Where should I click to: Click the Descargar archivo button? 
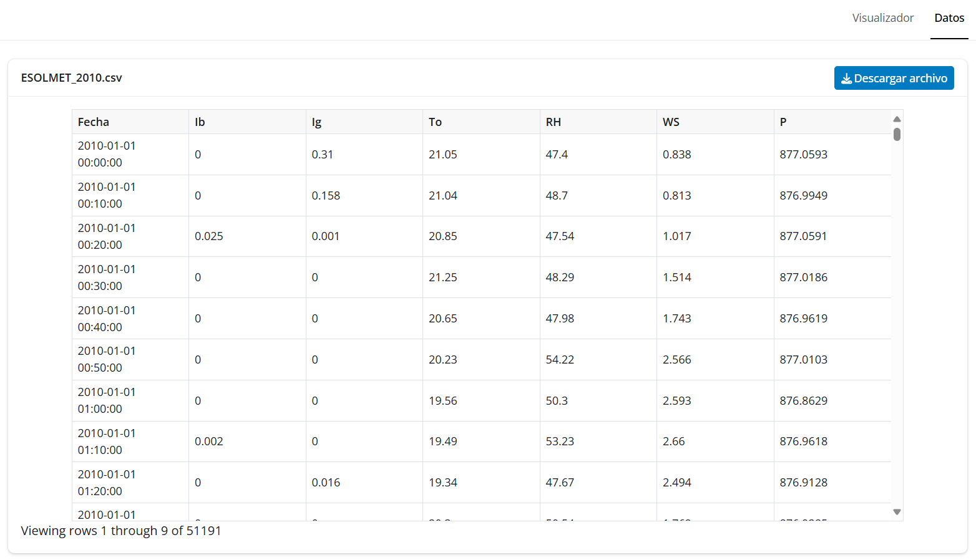coord(894,79)
